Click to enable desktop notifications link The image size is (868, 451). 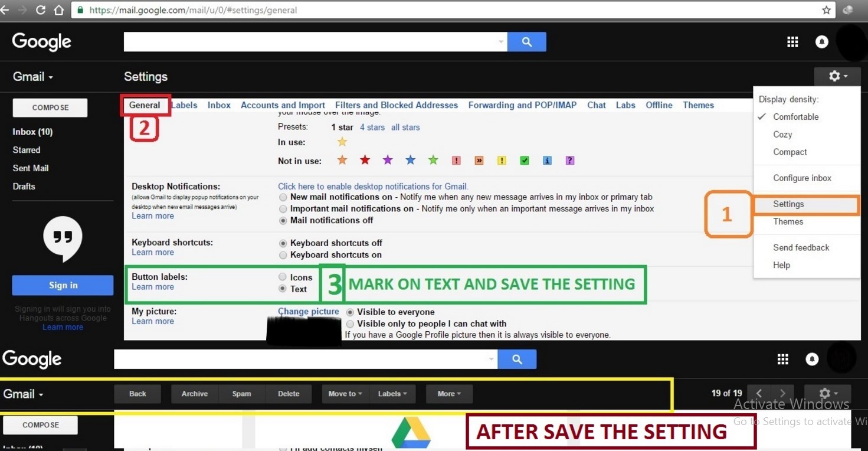click(372, 186)
